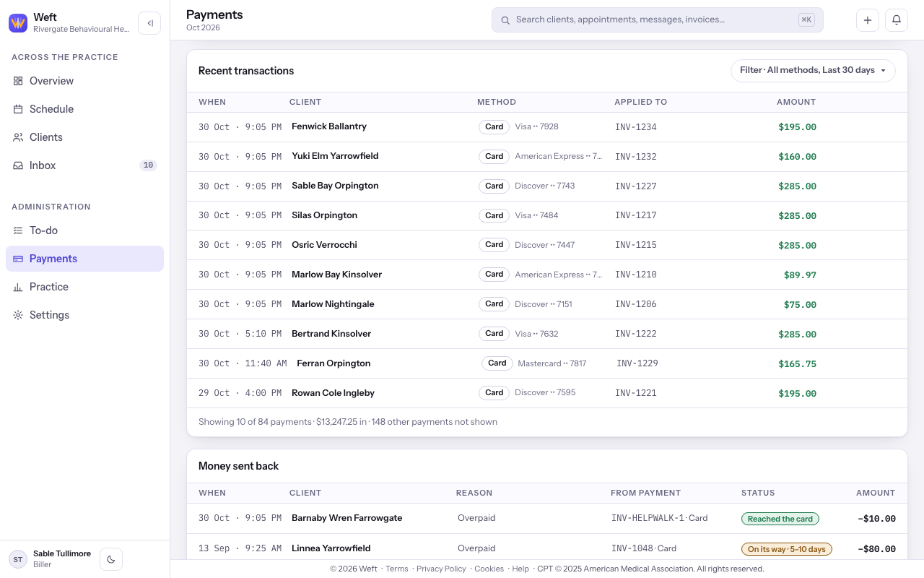
Task: Click the To-do list icon
Action: tap(18, 230)
